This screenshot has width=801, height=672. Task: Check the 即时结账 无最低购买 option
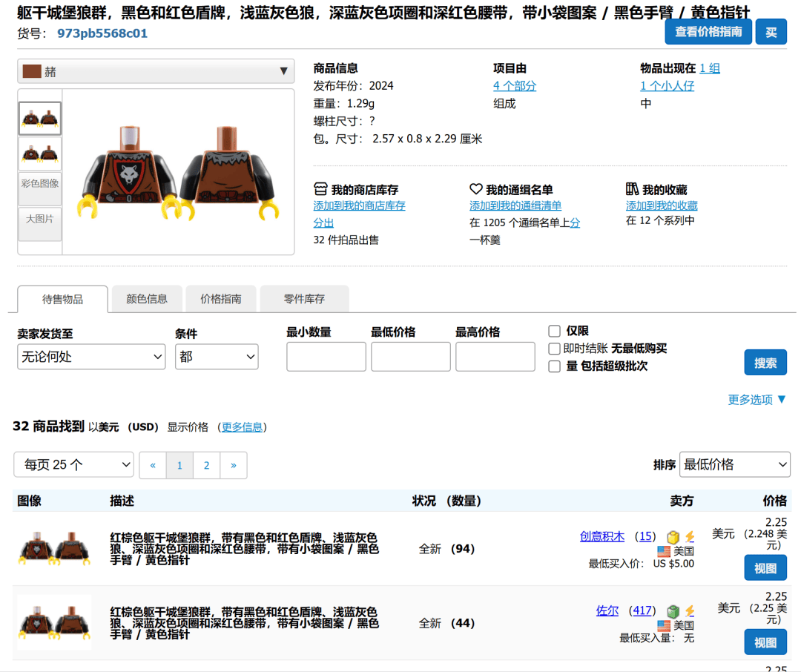click(x=554, y=349)
